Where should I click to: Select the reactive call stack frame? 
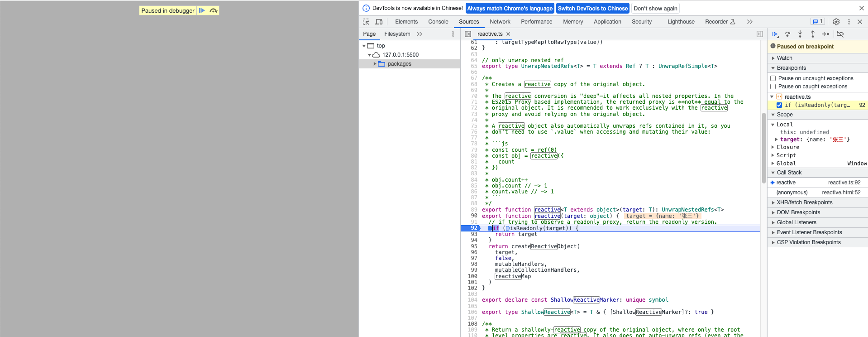click(x=818, y=183)
